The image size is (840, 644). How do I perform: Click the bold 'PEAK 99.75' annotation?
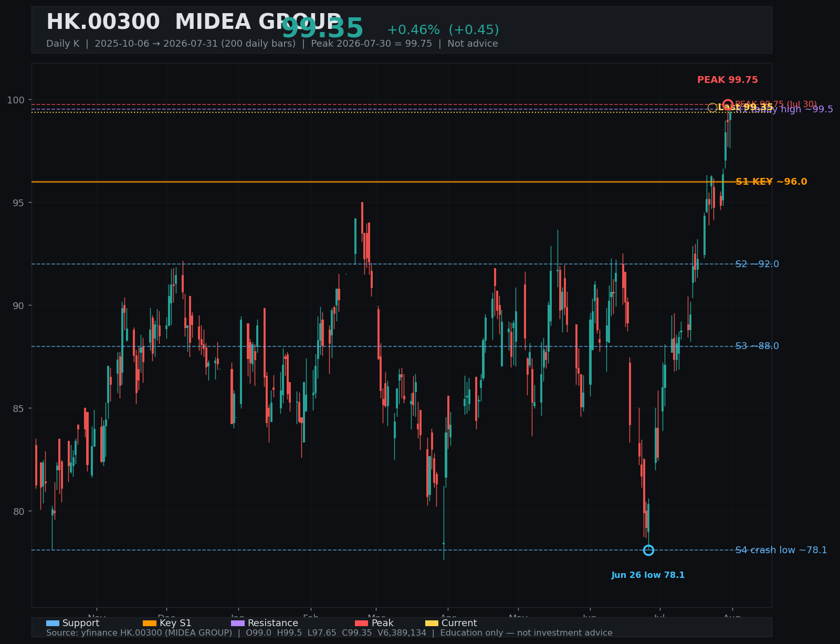pyautogui.click(x=728, y=80)
